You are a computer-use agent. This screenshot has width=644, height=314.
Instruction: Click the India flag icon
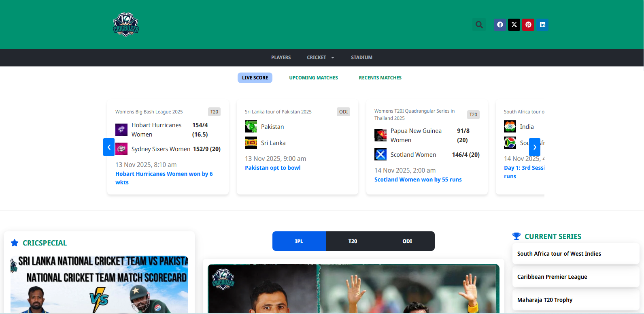click(x=510, y=126)
